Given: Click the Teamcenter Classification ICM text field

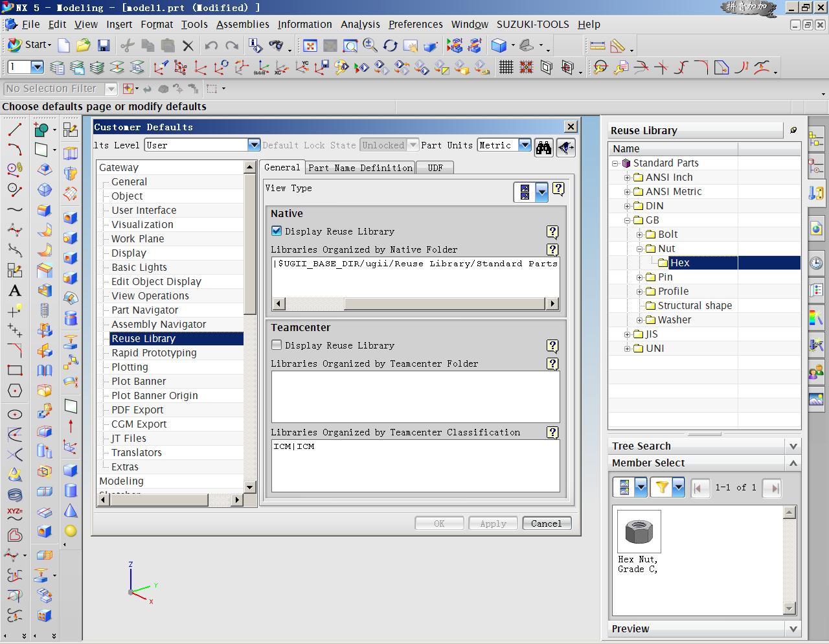Looking at the screenshot, I should pos(415,466).
